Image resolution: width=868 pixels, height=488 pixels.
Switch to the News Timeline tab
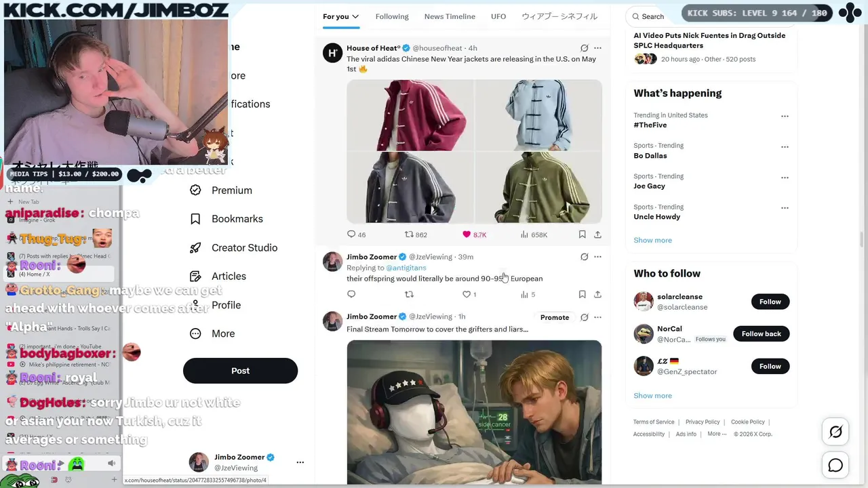click(450, 16)
